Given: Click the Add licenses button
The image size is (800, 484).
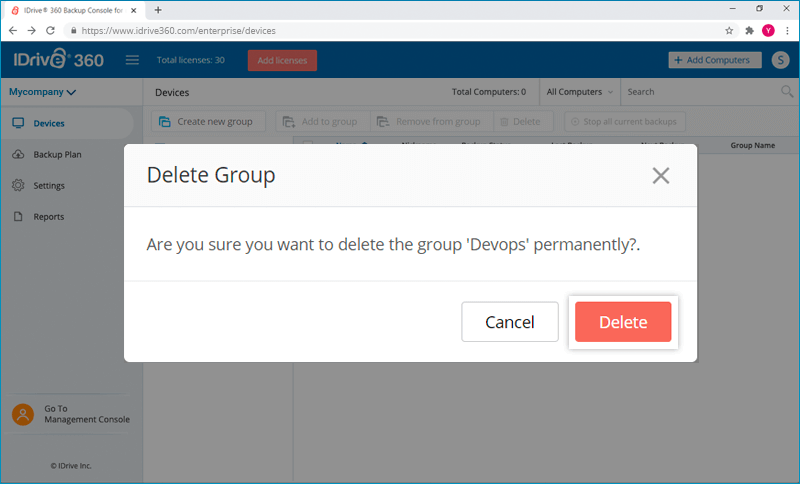Looking at the screenshot, I should (282, 60).
